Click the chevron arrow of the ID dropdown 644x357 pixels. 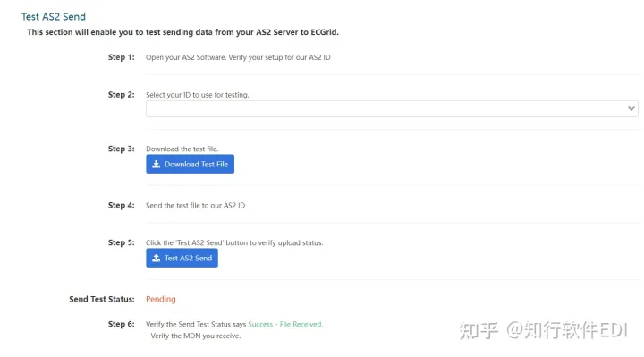631,109
